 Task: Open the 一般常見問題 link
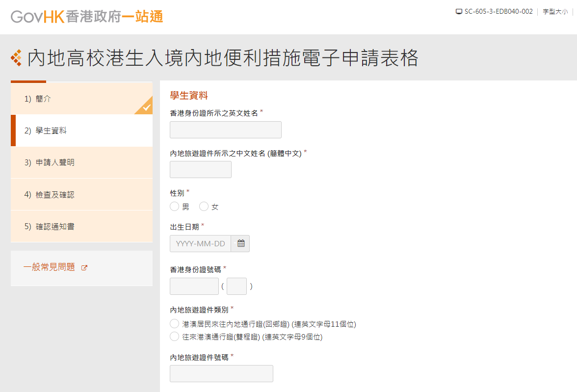point(49,267)
